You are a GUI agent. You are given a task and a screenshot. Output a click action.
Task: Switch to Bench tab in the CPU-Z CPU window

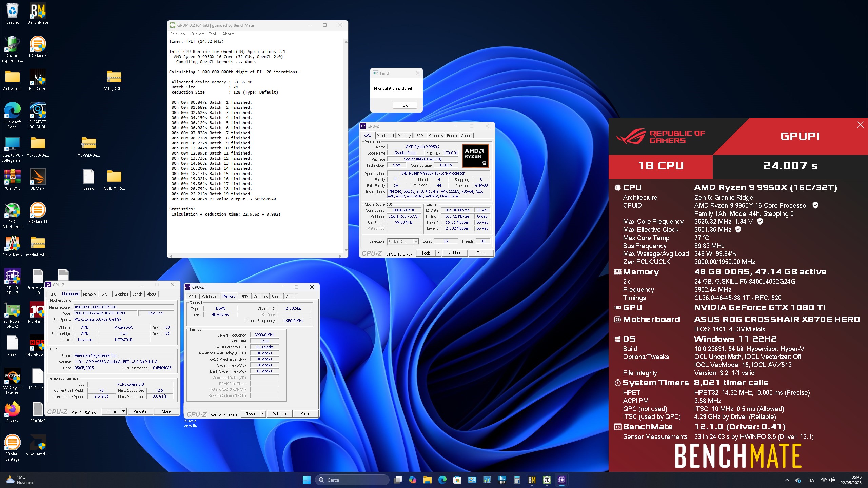tap(452, 136)
